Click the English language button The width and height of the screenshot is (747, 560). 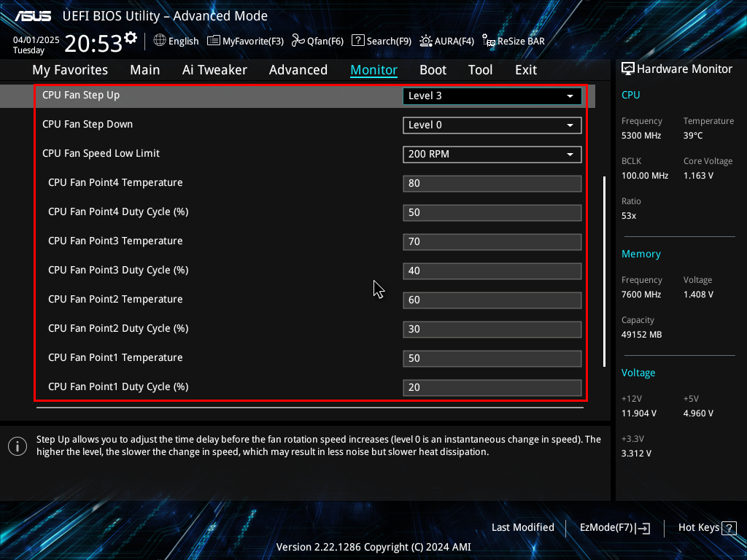177,41
